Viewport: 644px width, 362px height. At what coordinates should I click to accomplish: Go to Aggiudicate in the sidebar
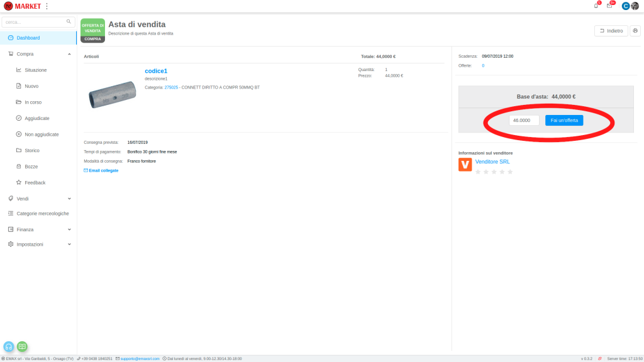[x=37, y=118]
